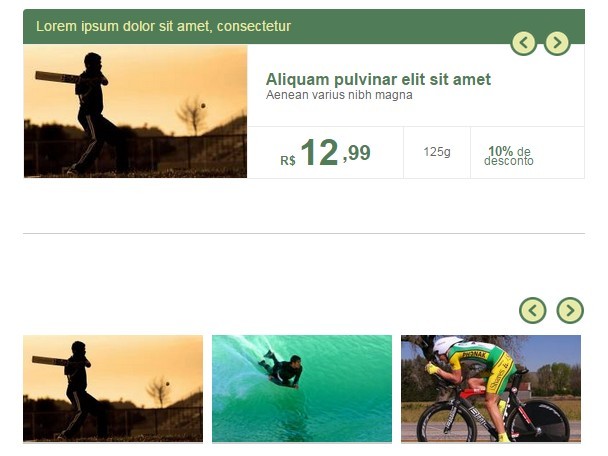Advance thumbnails with lower right arrow
Image resolution: width=608 pixels, height=456 pixels.
click(x=570, y=310)
